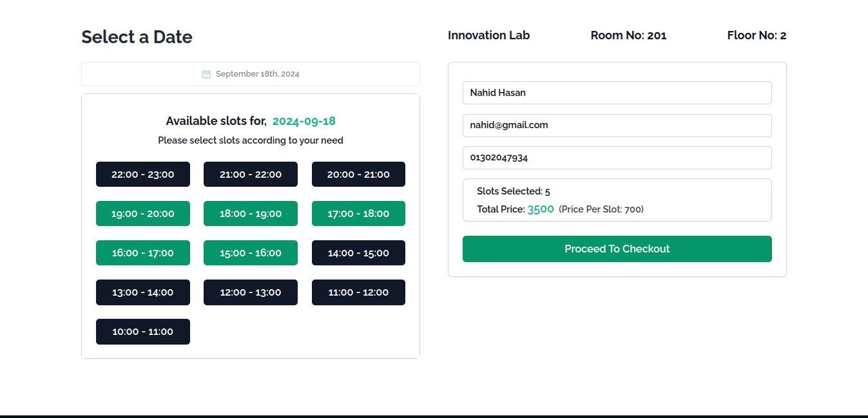Deselect the 16:00 - 17:00 time slot
The image size is (868, 418).
click(x=143, y=253)
